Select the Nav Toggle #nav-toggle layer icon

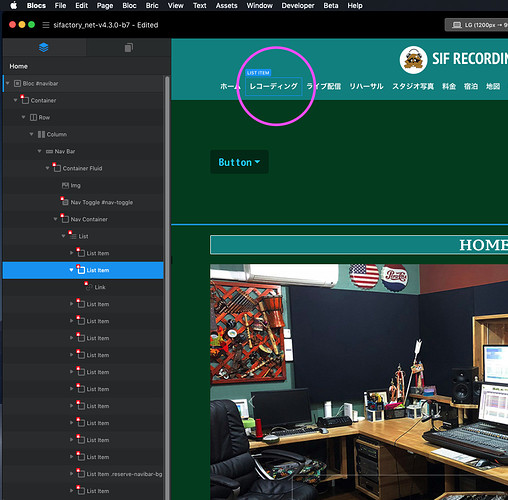[65, 202]
